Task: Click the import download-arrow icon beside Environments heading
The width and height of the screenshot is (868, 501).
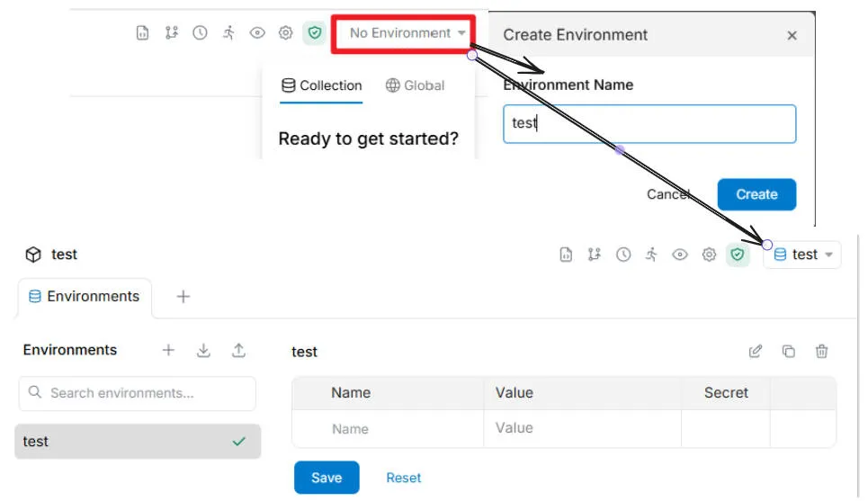Action: click(x=203, y=351)
